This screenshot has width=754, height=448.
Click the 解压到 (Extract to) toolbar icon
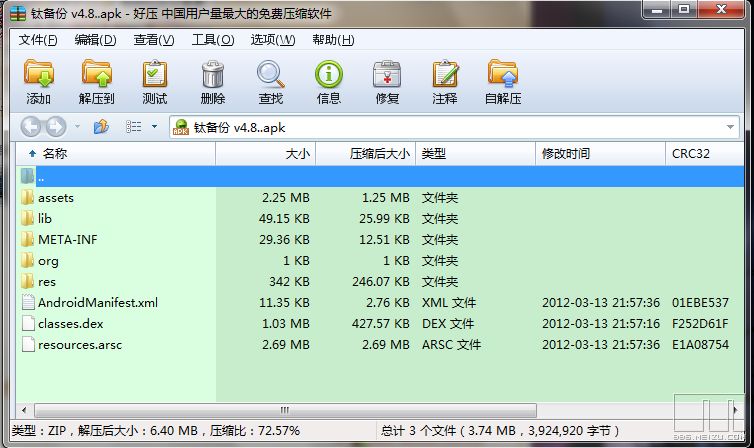(97, 74)
